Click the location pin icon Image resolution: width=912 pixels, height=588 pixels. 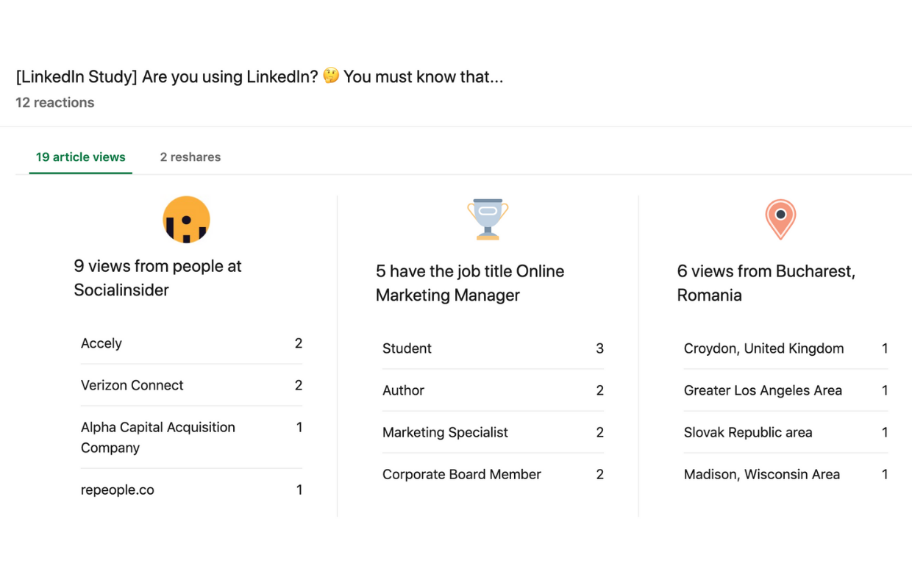pos(780,219)
